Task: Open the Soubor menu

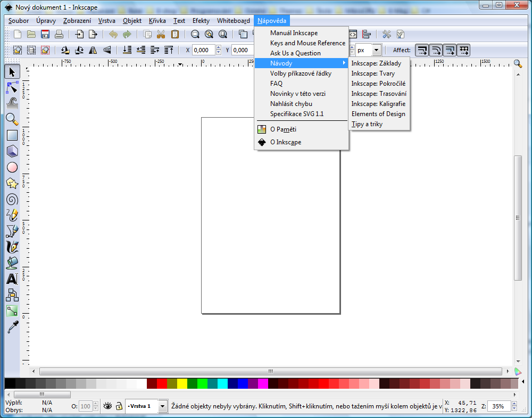Action: point(19,21)
